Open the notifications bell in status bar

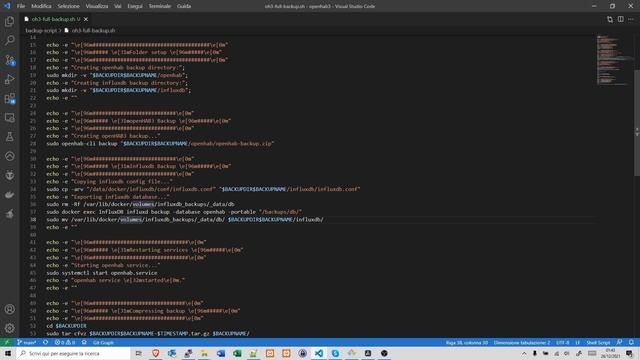pyautogui.click(x=631, y=342)
